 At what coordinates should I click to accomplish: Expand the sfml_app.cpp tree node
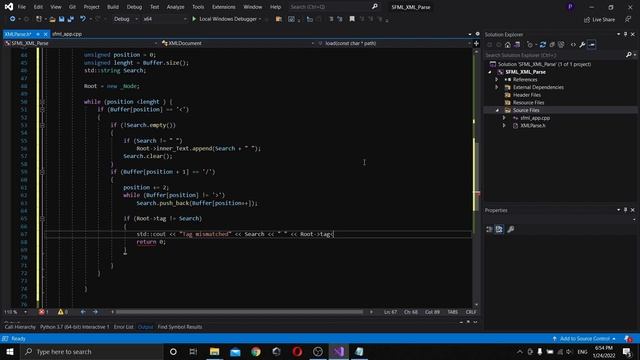tap(504, 118)
